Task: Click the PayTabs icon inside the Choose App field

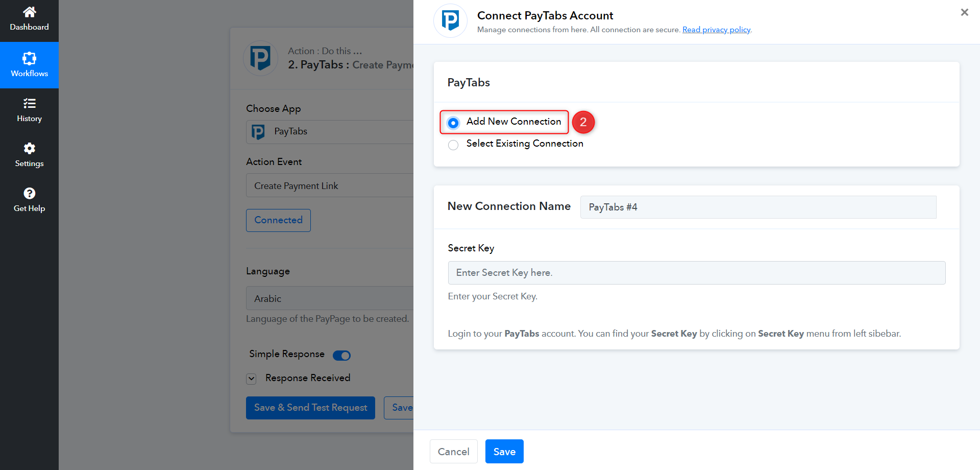Action: click(x=258, y=132)
